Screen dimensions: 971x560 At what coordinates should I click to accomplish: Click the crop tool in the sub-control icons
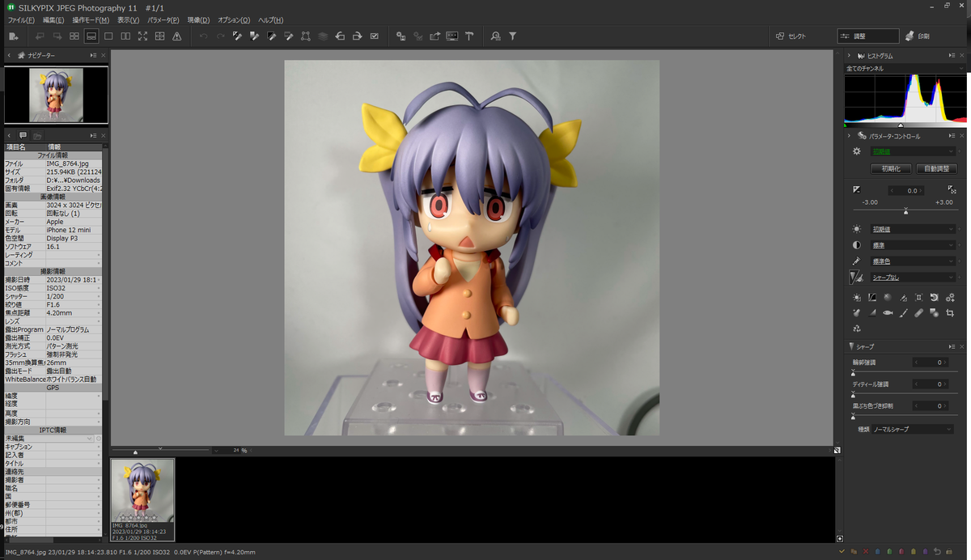tap(950, 312)
